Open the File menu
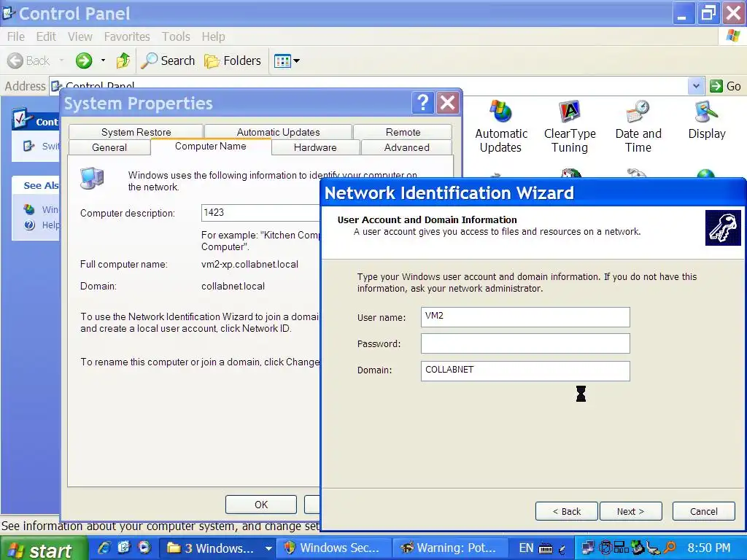747x560 pixels. point(16,36)
